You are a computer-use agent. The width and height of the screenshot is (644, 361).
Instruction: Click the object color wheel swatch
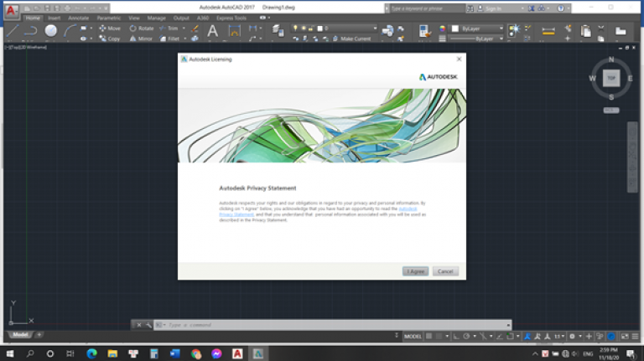click(443, 28)
